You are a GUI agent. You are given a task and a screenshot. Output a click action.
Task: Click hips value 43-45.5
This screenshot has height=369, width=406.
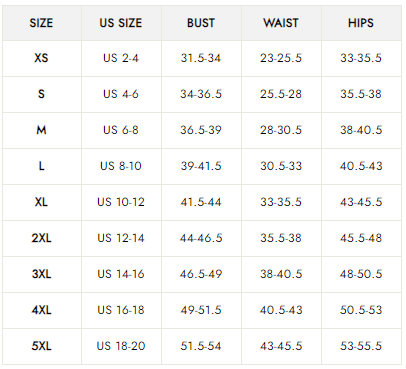pyautogui.click(x=361, y=202)
